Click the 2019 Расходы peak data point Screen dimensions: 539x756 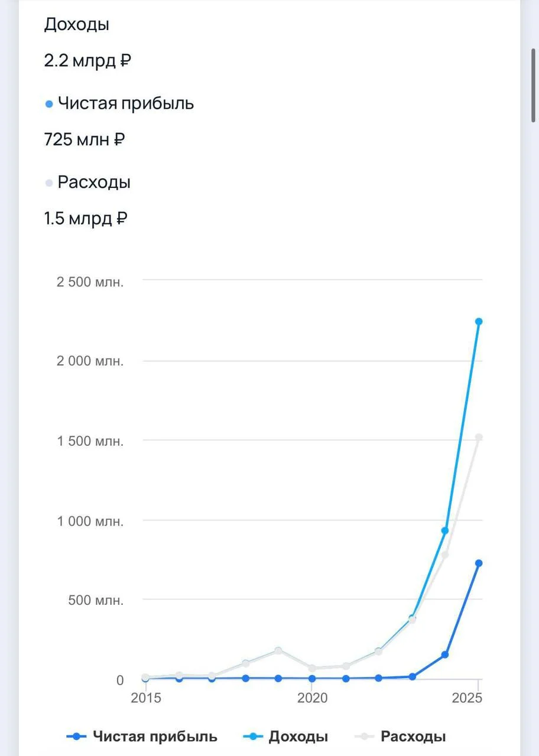pos(278,650)
